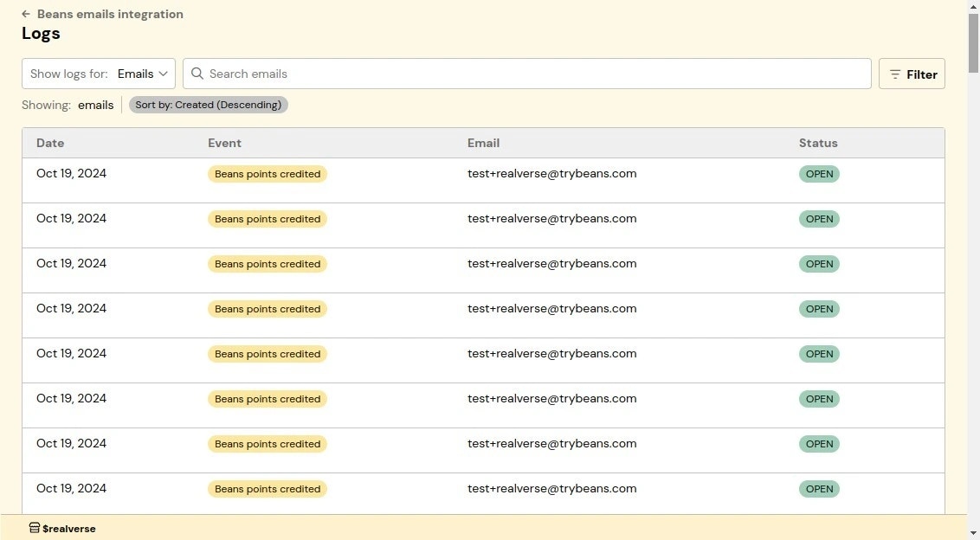Open the Beans emails integration link
This screenshot has width=980, height=540.
pos(110,14)
